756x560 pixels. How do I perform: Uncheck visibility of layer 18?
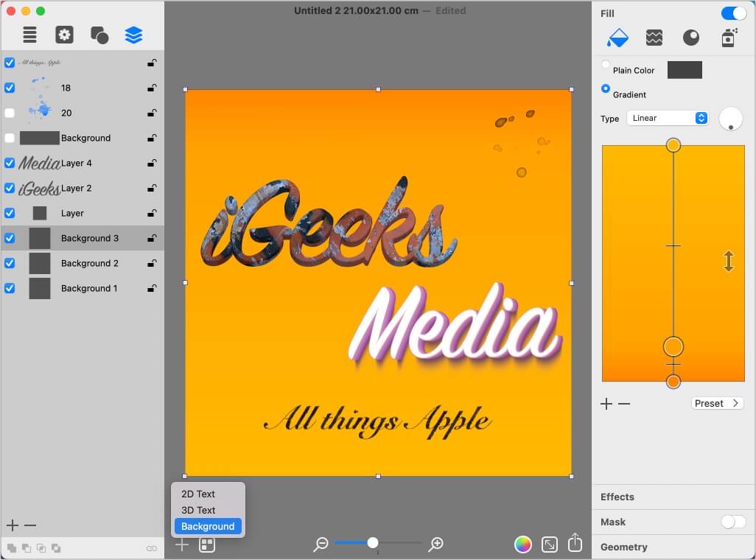point(10,88)
